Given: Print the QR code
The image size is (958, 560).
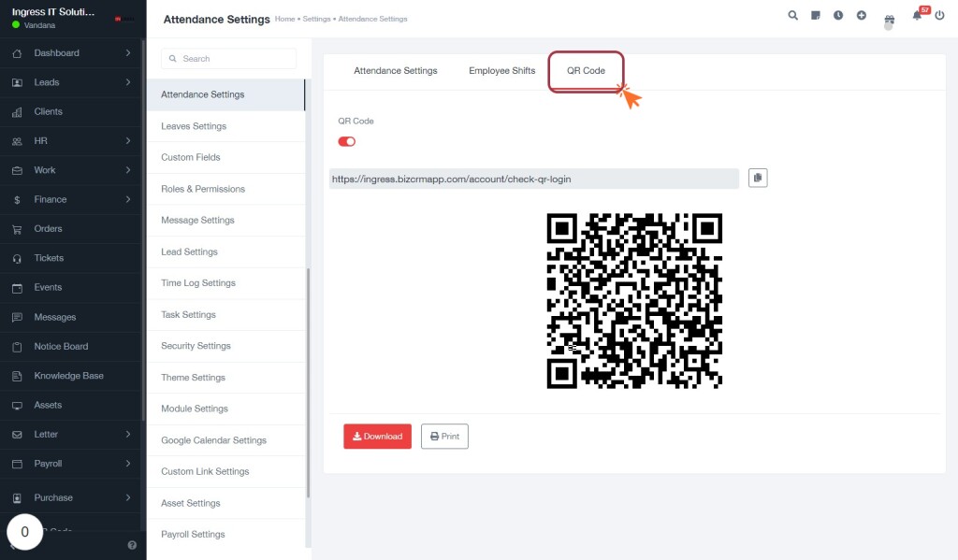Looking at the screenshot, I should click(444, 436).
